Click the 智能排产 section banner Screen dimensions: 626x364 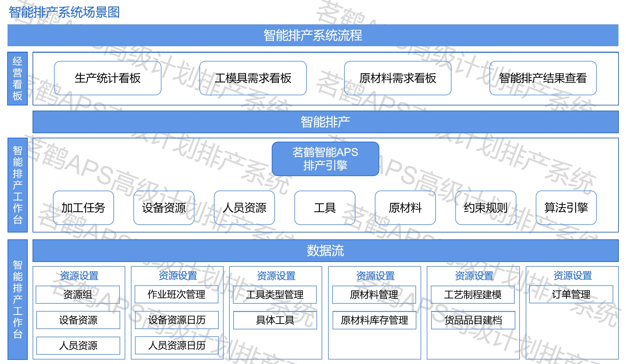coord(325,122)
